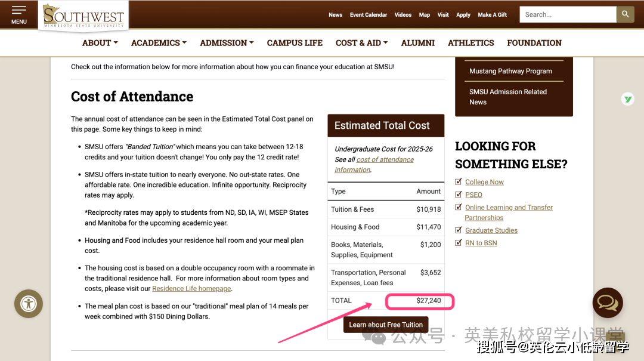This screenshot has height=361, width=644.
Task: Go to the CAMPUS LIFE menu item
Action: click(x=295, y=43)
